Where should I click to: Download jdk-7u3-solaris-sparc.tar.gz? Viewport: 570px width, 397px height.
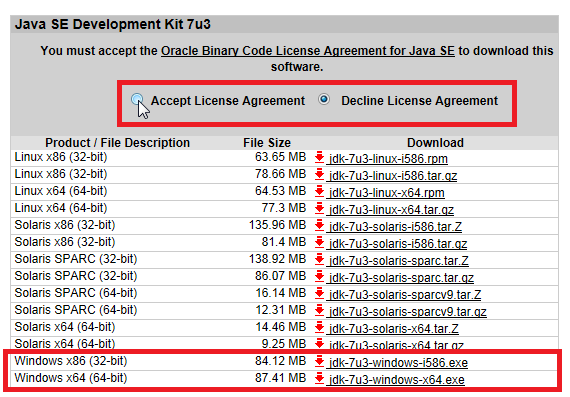401,278
